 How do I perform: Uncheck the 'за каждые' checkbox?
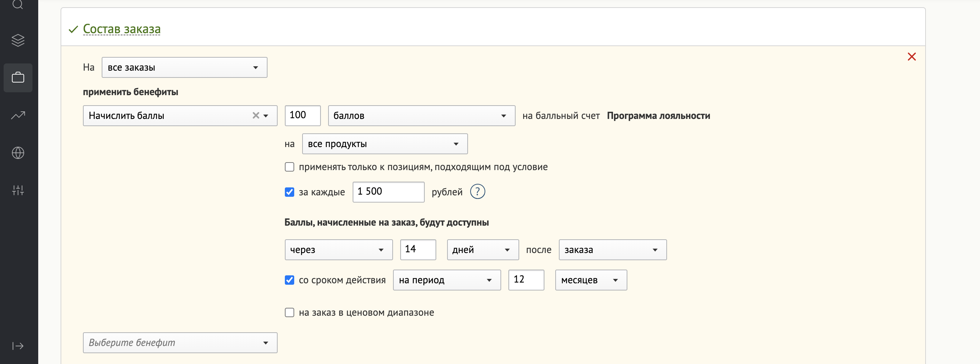pyautogui.click(x=290, y=192)
